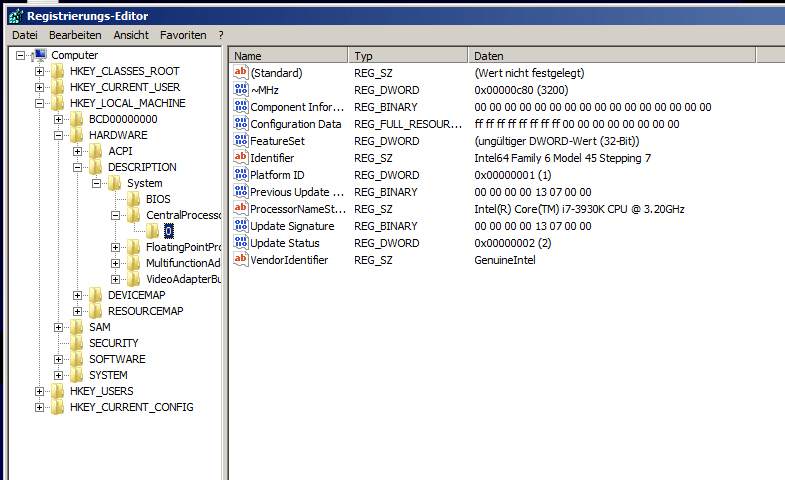Open the Bearbeiten menu
Screen dimensions: 785x480
point(75,35)
